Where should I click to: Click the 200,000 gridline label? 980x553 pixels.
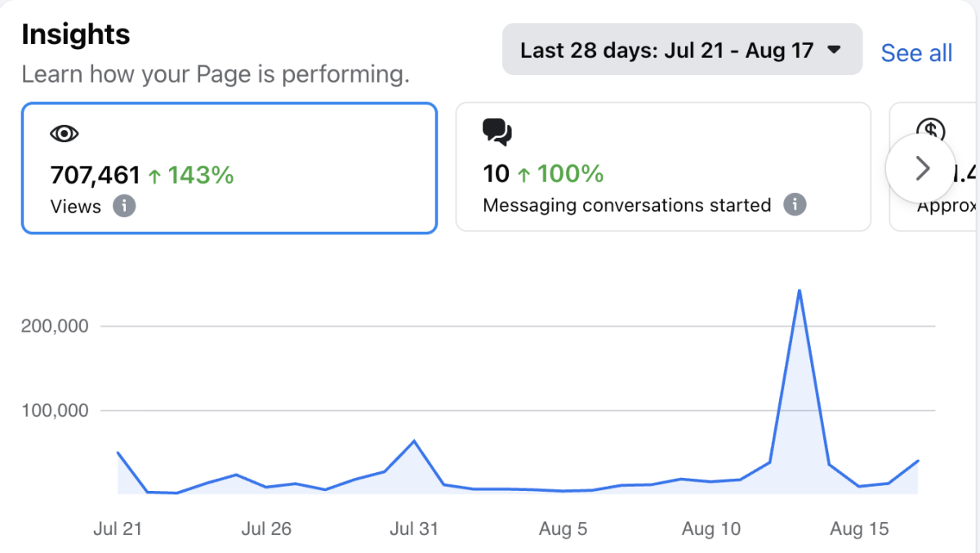click(x=52, y=326)
